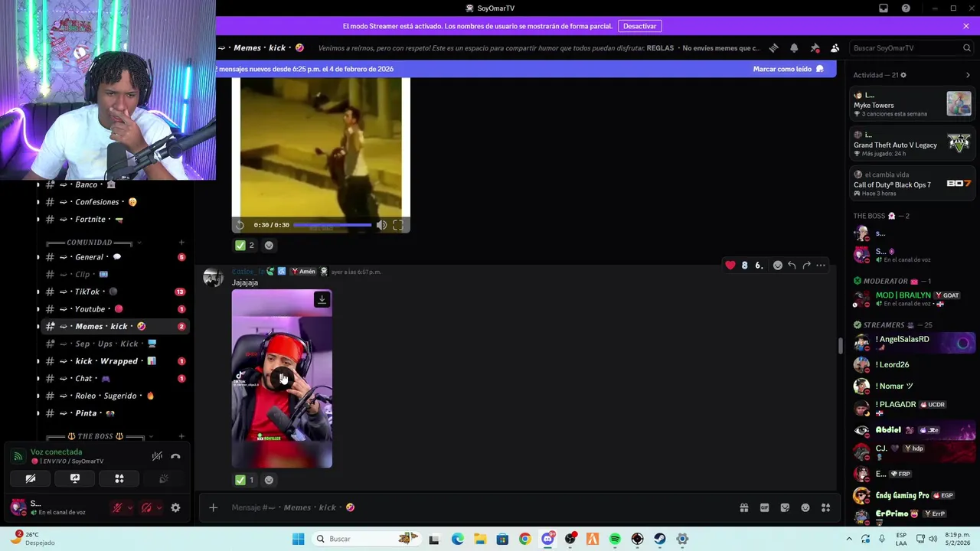Open Steam from the taskbar
Screen dimensions: 980x551
pyautogui.click(x=659, y=539)
